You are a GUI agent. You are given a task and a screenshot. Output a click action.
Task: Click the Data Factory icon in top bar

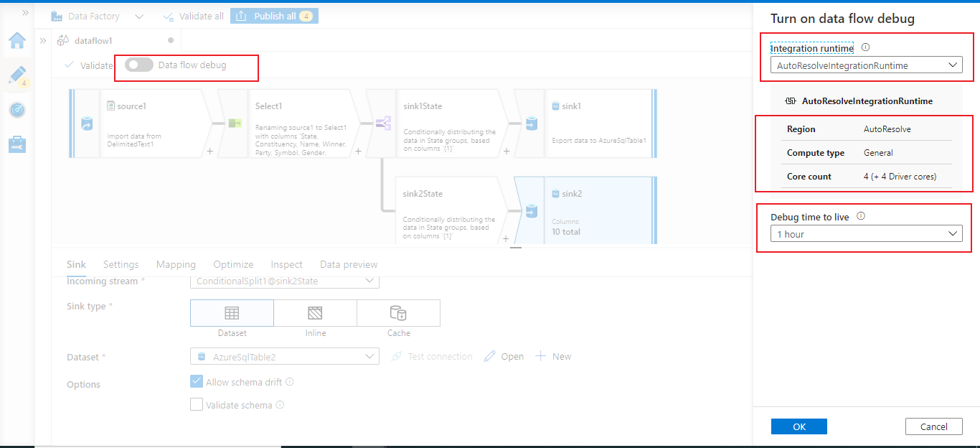tap(57, 16)
